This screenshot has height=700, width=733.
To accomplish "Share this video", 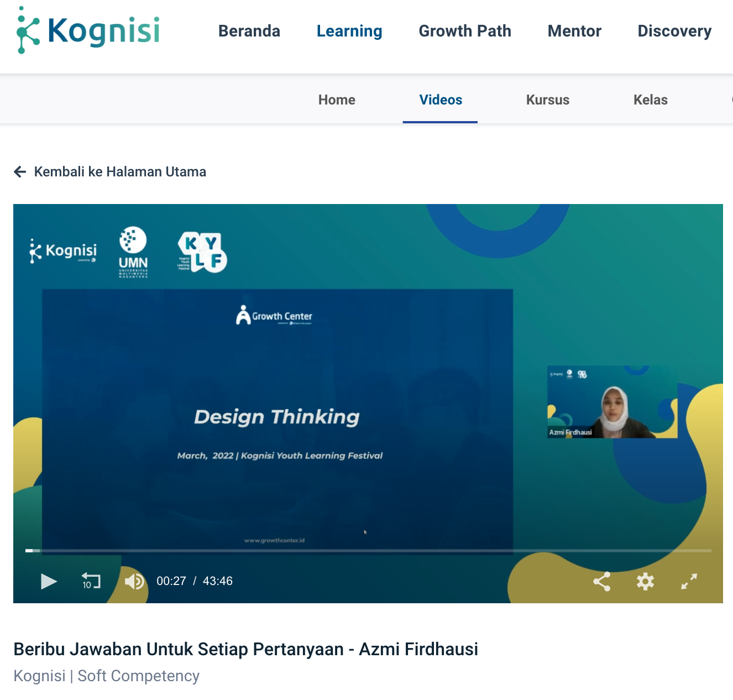I will click(x=601, y=581).
